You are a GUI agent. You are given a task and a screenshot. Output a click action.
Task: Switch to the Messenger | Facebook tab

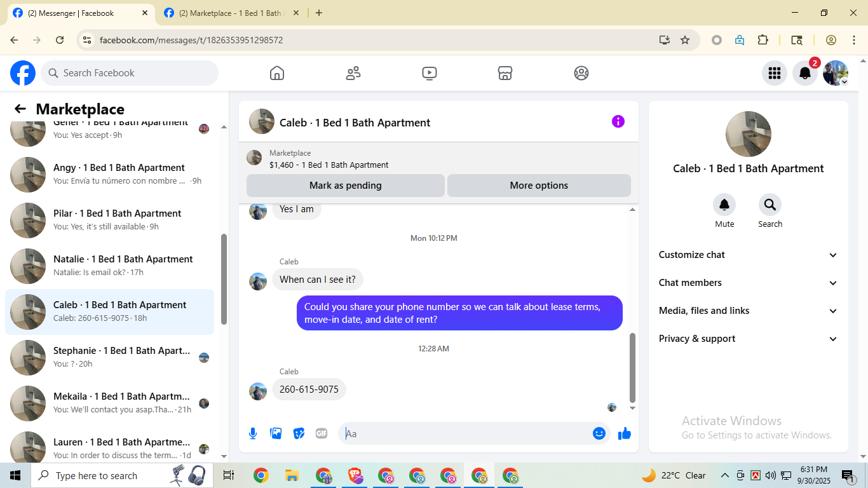tap(80, 13)
